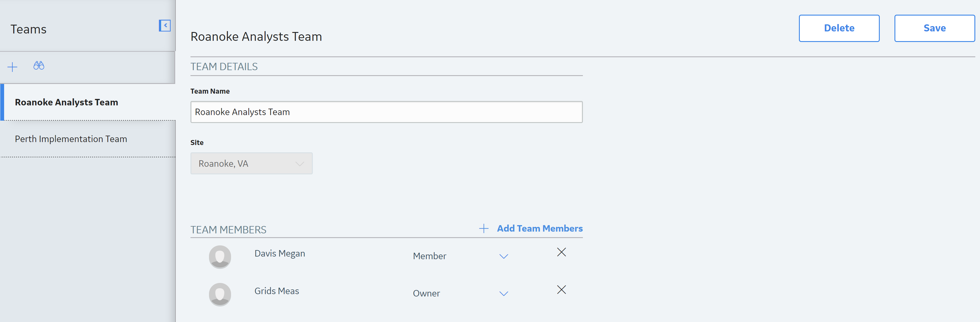Click the Team Name field label
The image size is (980, 322).
210,91
